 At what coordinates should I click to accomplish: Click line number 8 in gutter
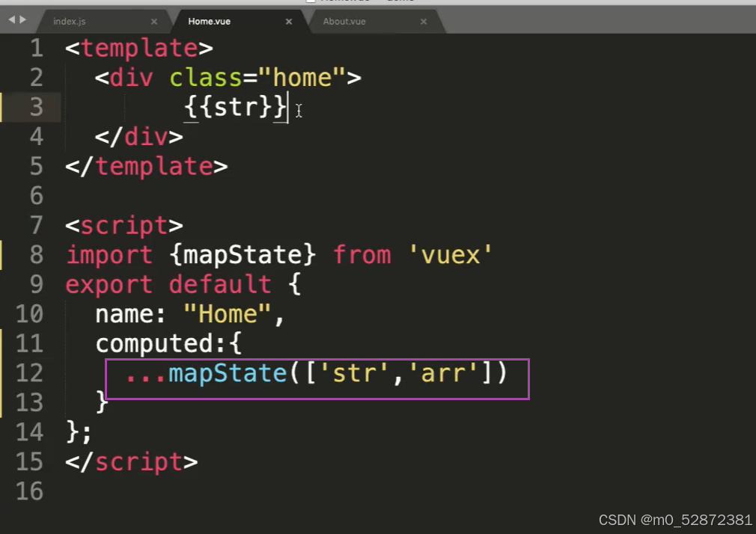[37, 255]
